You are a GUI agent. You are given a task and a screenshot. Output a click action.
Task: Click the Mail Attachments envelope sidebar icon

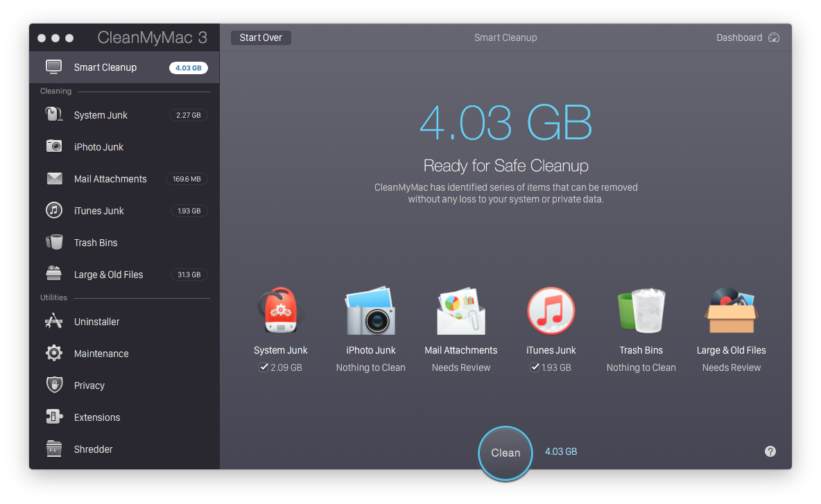(55, 178)
